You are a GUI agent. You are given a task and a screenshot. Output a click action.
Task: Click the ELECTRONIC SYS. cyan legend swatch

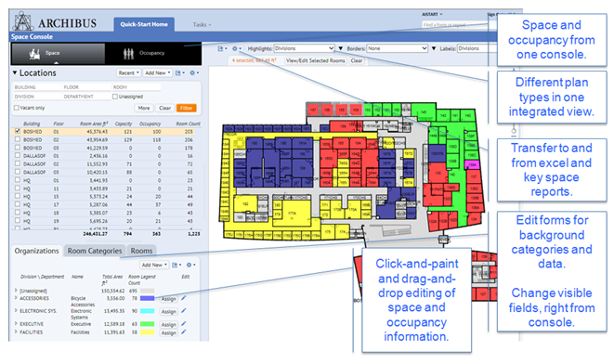148,311
